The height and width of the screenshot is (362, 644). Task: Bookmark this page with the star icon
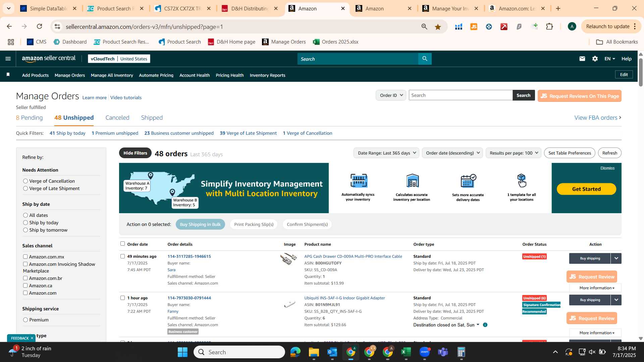point(438,27)
